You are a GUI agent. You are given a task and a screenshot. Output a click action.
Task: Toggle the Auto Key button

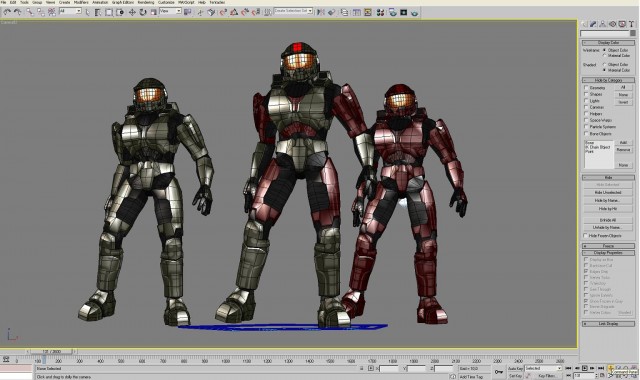515,369
